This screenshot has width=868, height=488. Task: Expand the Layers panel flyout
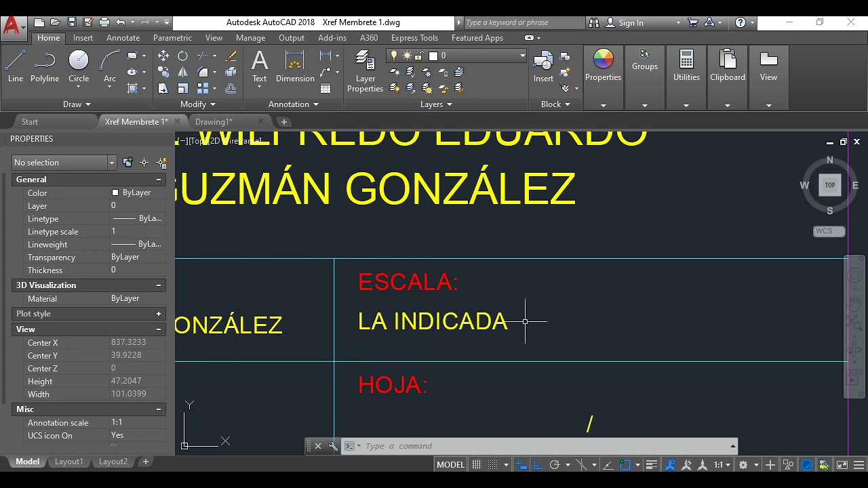[x=436, y=104]
